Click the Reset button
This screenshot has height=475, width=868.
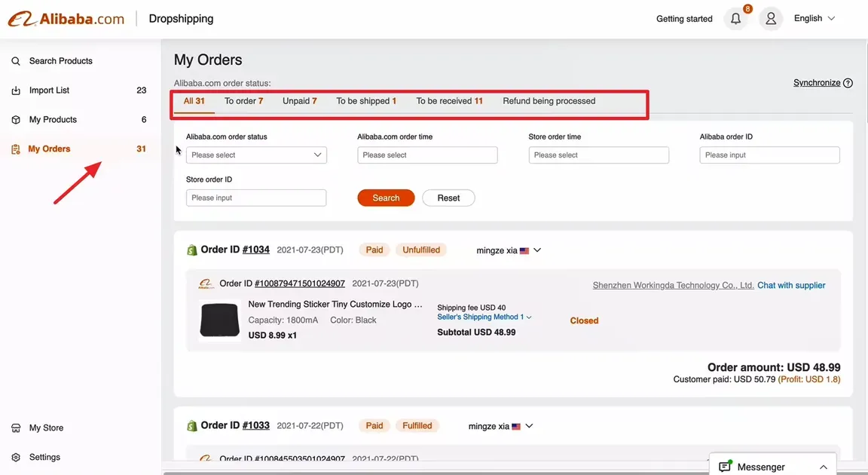[x=448, y=198]
